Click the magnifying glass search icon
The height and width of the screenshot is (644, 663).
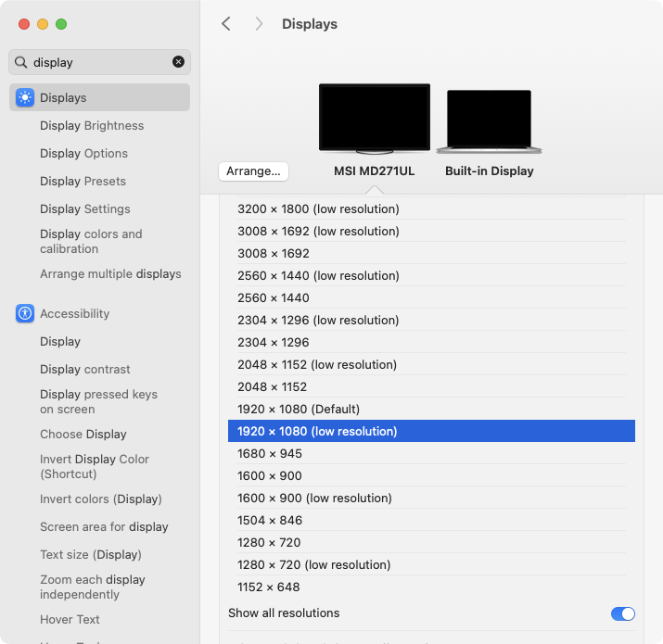20,62
